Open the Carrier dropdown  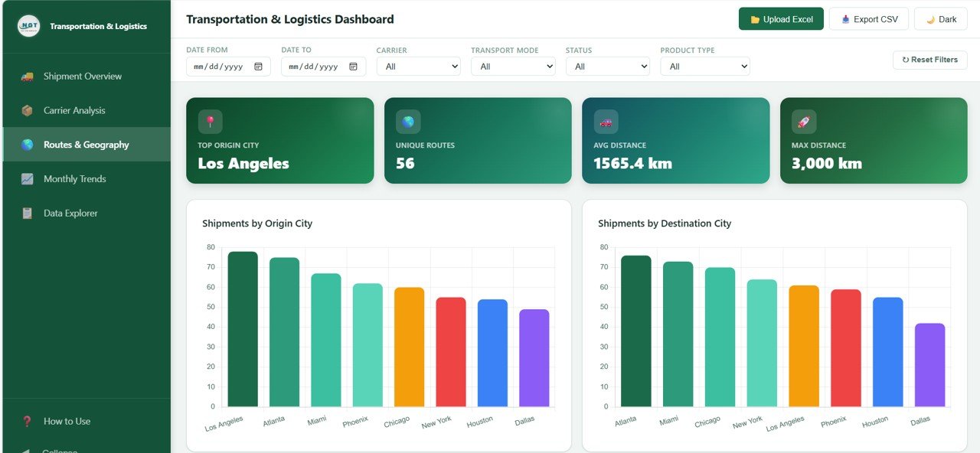pos(418,67)
